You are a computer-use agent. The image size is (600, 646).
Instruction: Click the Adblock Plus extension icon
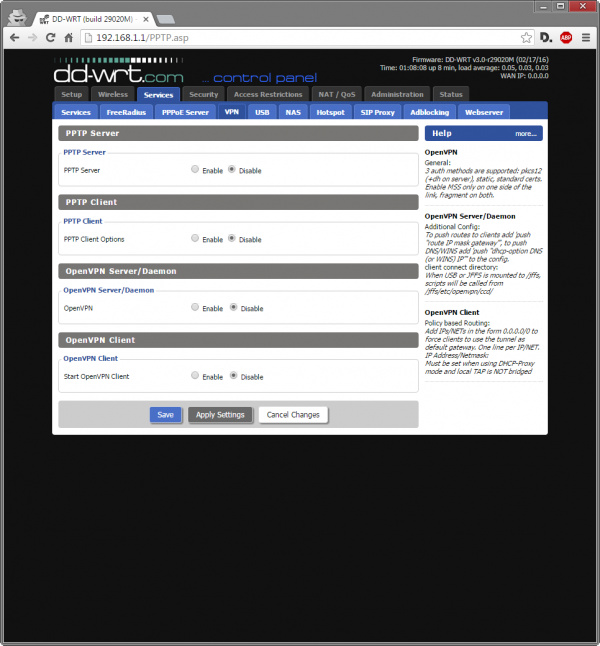pyautogui.click(x=566, y=38)
